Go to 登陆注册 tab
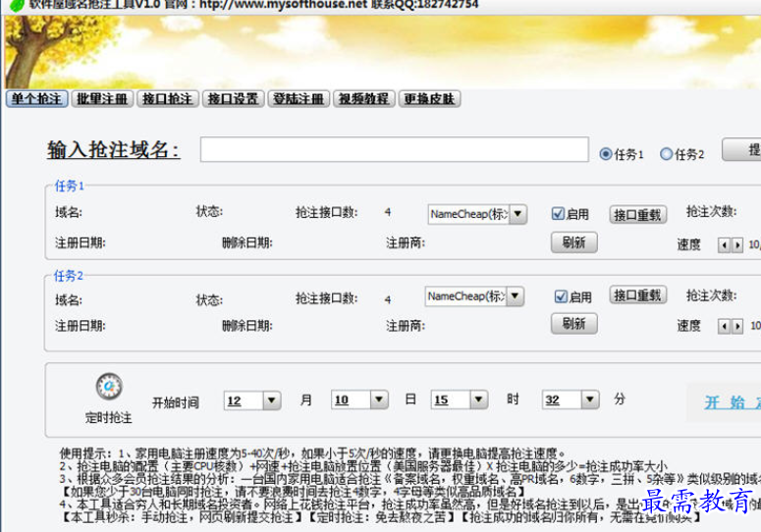The width and height of the screenshot is (761, 532). (299, 99)
